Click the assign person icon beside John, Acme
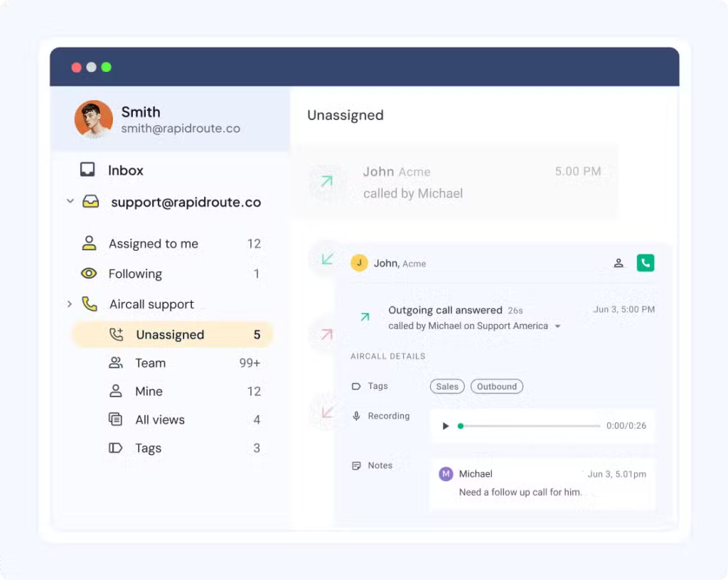Screen dimensions: 728x580 tap(618, 262)
